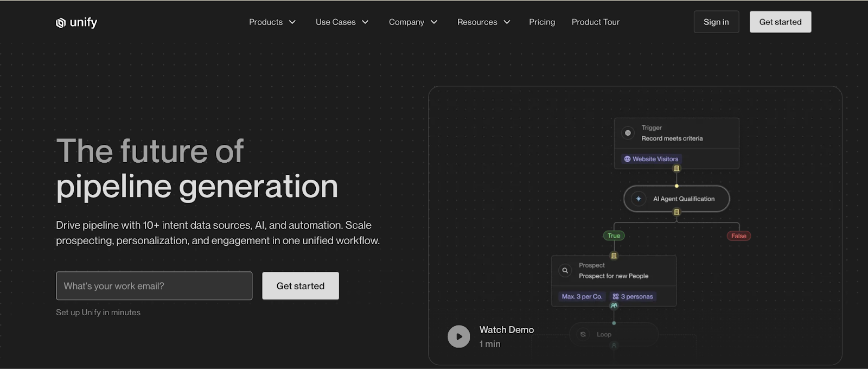Expand the Use Cases dropdown

pos(342,22)
